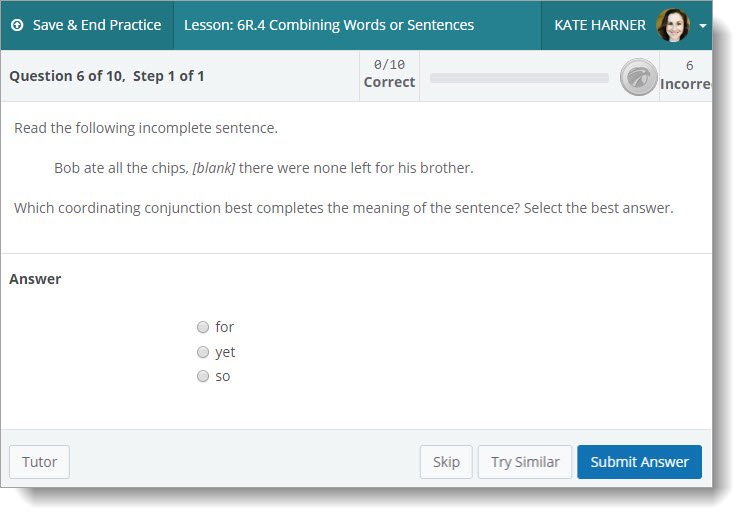Click the Incorrect count indicator
Image resolution: width=748 pixels, height=523 pixels.
688,75
